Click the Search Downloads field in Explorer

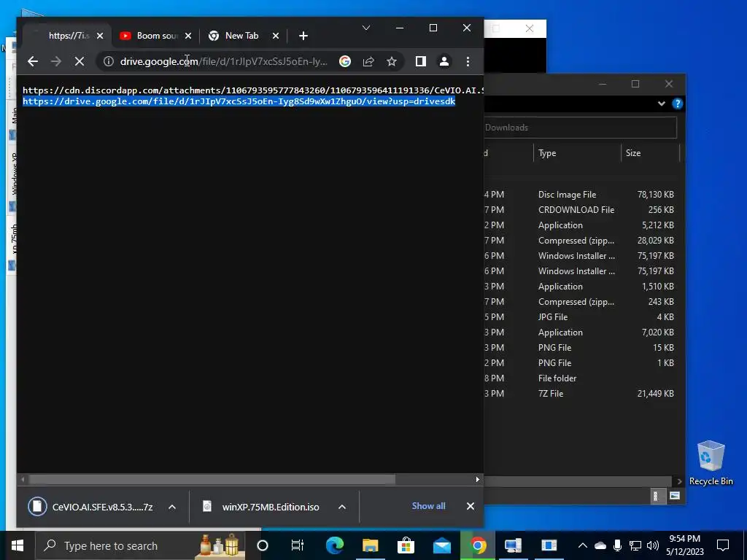(x=580, y=128)
